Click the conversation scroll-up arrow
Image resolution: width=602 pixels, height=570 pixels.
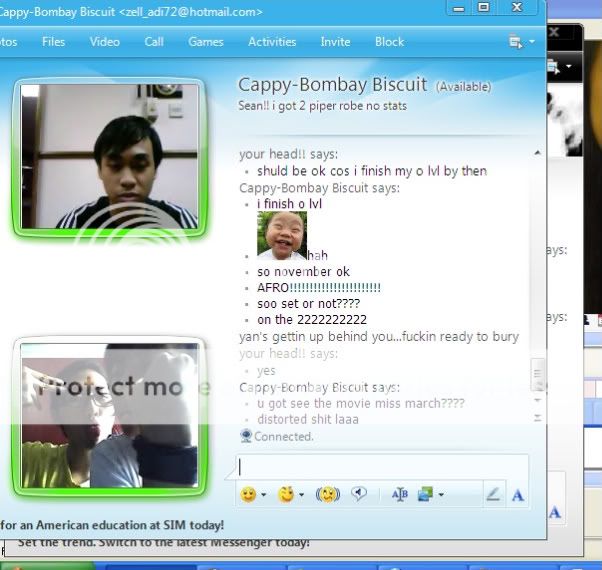coord(538,153)
